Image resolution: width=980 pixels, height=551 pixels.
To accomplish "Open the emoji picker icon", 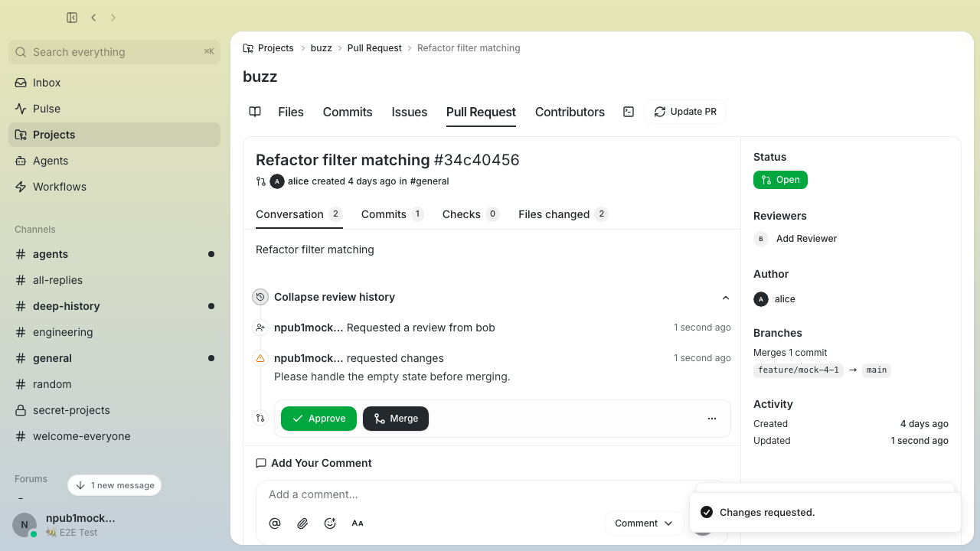I will tap(330, 523).
